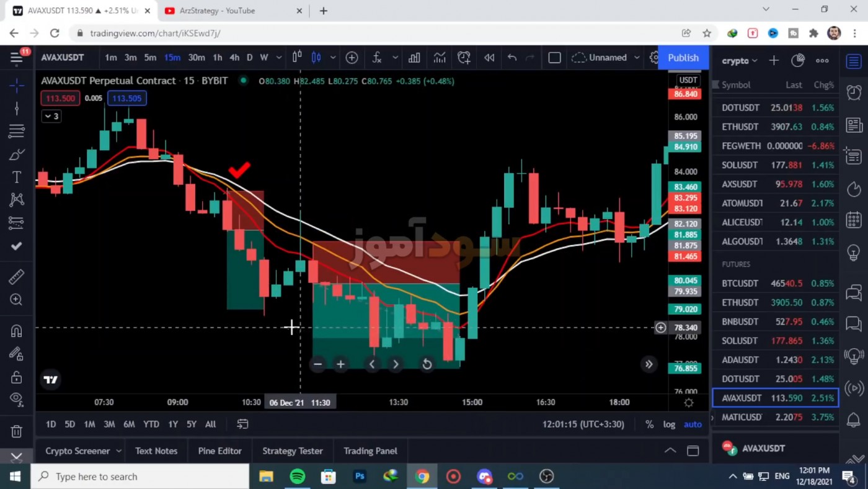Viewport: 868px width, 489px height.
Task: Reset the chart view
Action: click(427, 364)
